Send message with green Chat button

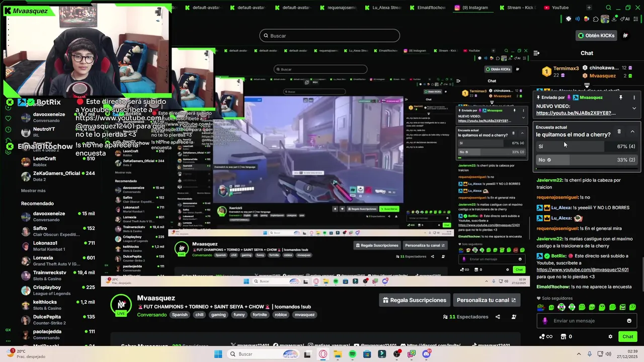[628, 337]
